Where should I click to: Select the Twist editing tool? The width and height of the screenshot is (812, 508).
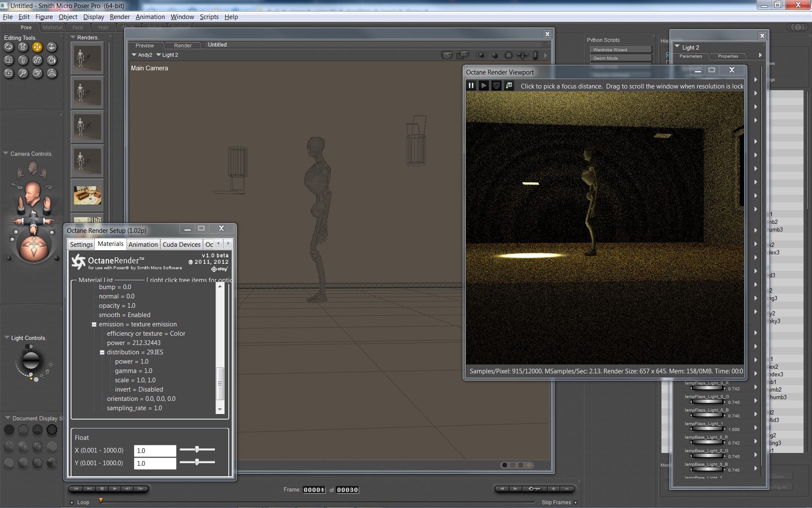point(23,47)
